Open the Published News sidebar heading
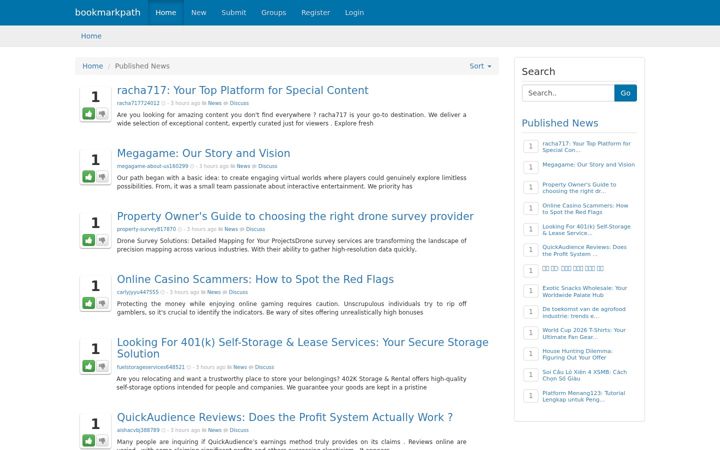The image size is (720, 450). click(560, 123)
